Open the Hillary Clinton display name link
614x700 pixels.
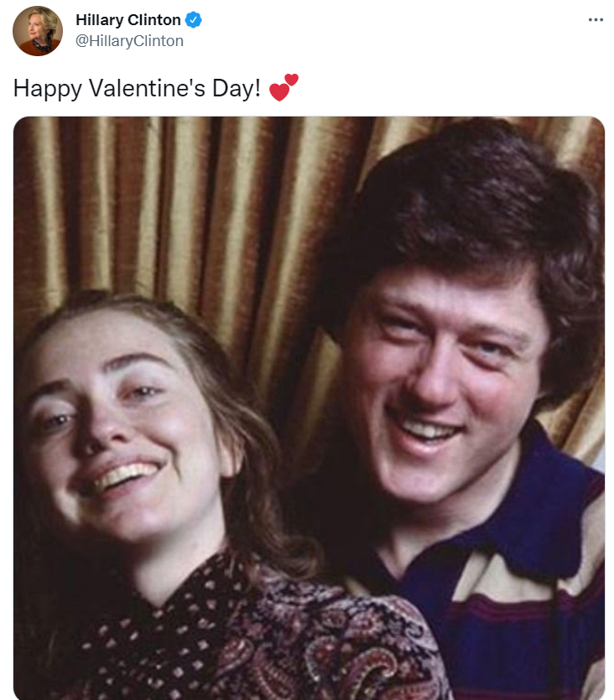(127, 19)
